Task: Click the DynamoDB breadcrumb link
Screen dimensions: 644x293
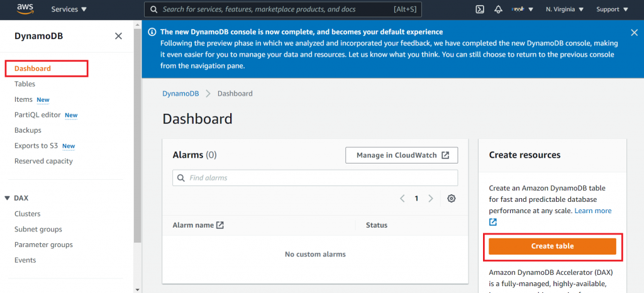Action: coord(180,94)
